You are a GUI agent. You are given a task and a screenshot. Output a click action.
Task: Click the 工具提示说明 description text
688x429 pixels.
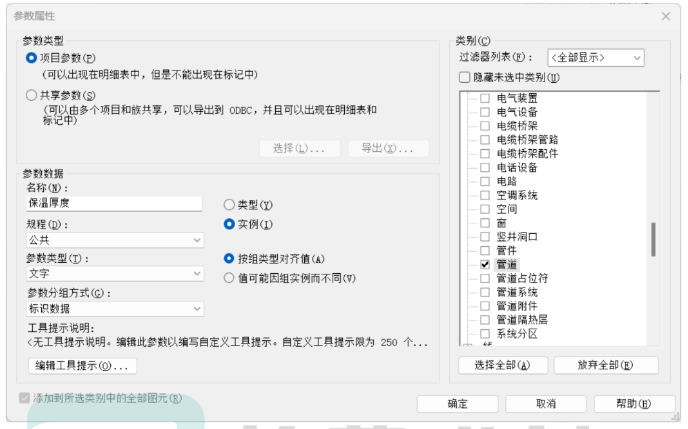pyautogui.click(x=227, y=342)
